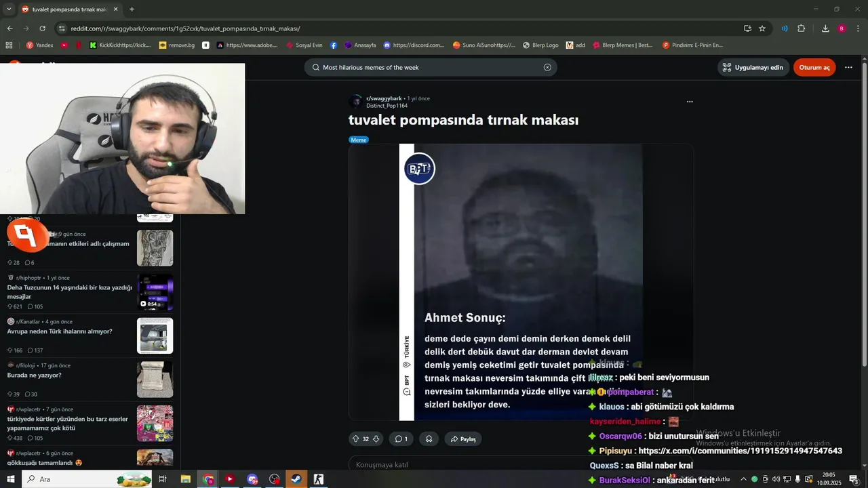Open browser downloads icon

click(825, 28)
